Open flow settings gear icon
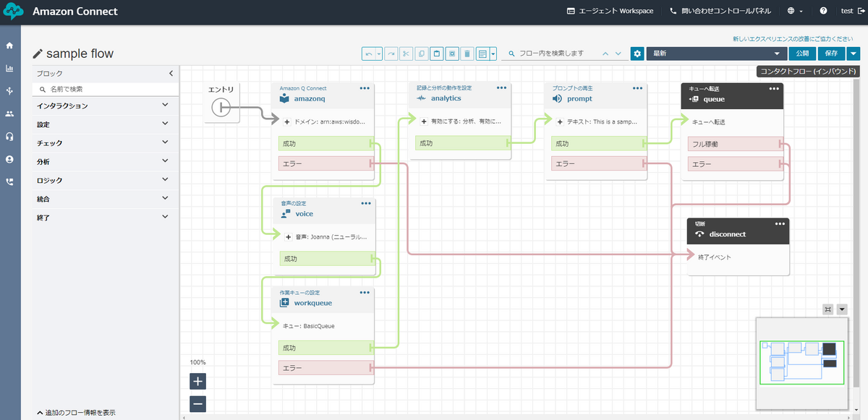 coord(637,53)
